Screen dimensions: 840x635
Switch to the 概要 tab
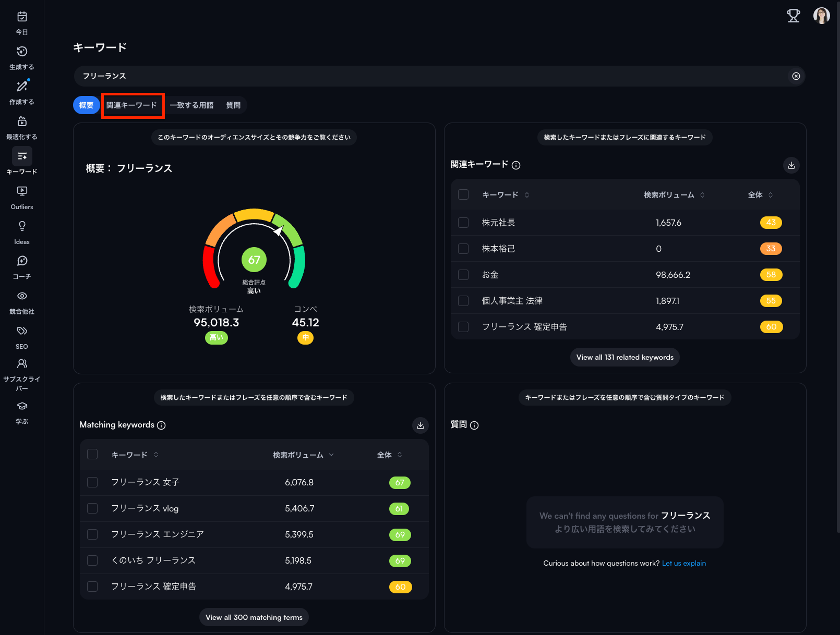click(x=86, y=105)
